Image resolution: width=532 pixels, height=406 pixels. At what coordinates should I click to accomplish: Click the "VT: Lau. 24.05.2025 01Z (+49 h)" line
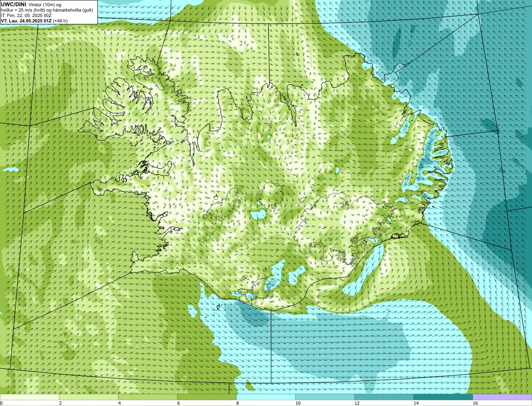(34, 21)
